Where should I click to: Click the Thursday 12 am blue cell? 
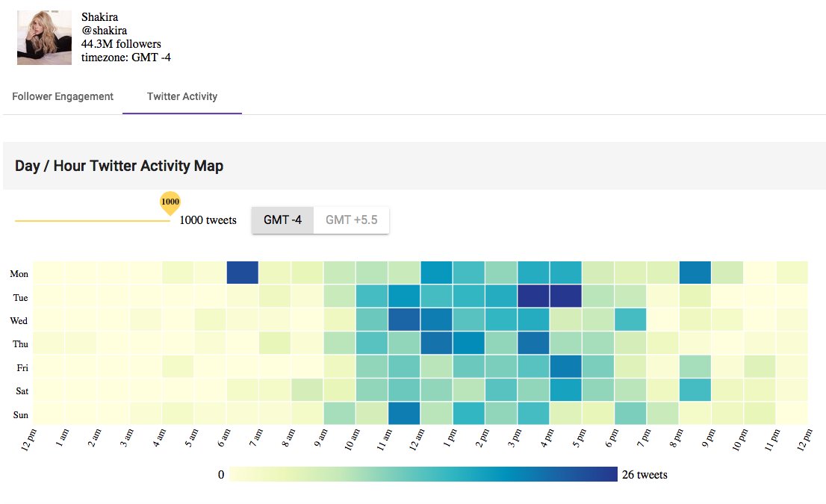[x=436, y=343]
